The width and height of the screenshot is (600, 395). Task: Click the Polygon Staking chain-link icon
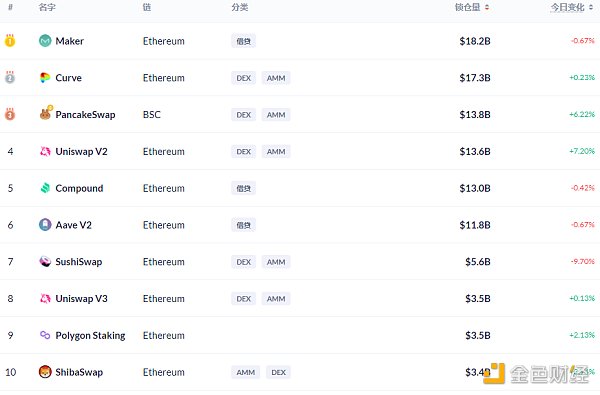[45, 335]
